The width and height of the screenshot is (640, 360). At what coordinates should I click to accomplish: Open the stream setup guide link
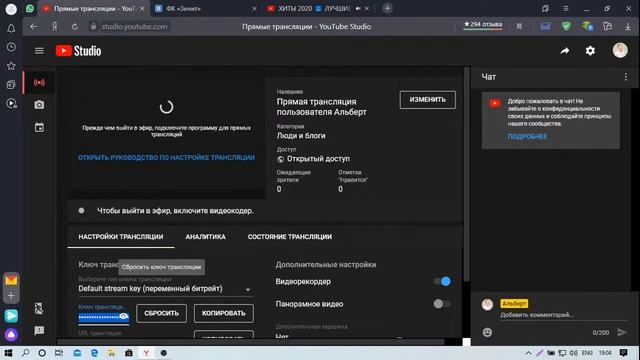click(x=167, y=158)
